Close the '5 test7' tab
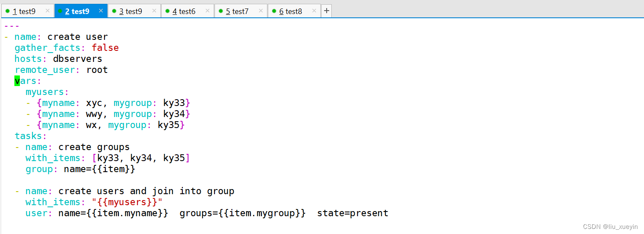Viewport: 644px width, 234px height. [x=261, y=11]
